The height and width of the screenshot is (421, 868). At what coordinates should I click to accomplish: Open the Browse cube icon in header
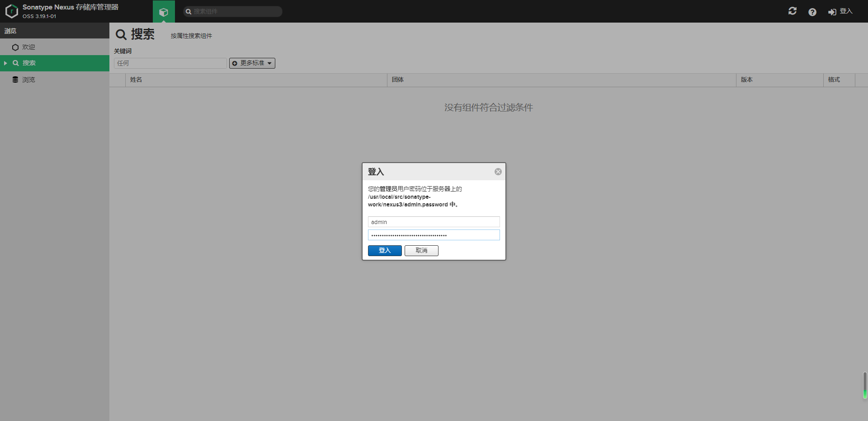[x=164, y=12]
